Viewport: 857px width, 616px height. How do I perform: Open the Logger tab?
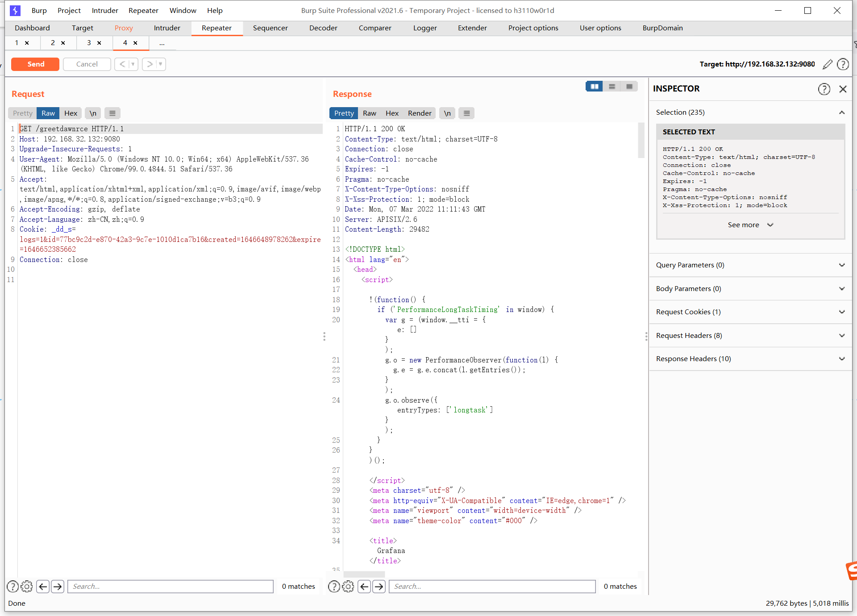click(x=425, y=28)
